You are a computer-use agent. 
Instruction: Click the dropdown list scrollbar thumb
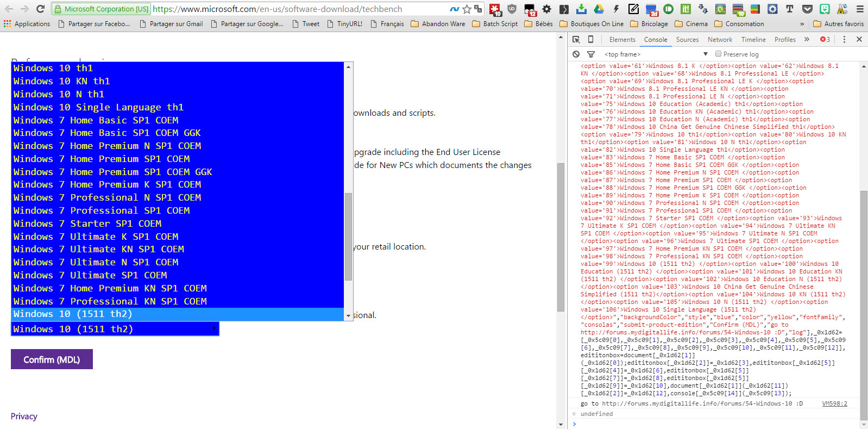(x=348, y=237)
